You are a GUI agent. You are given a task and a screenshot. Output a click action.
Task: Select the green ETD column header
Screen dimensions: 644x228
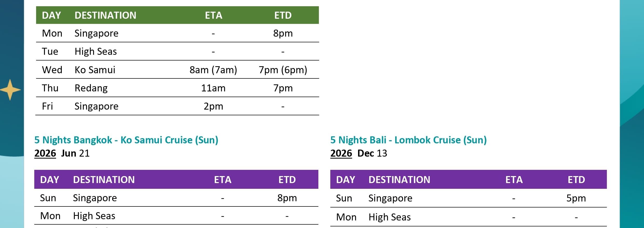pyautogui.click(x=283, y=15)
